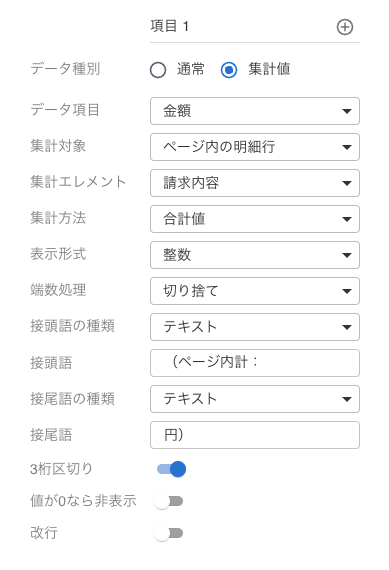This screenshot has height=570, width=389.
Task: Click the 項目 1 header label
Action: [x=169, y=26]
